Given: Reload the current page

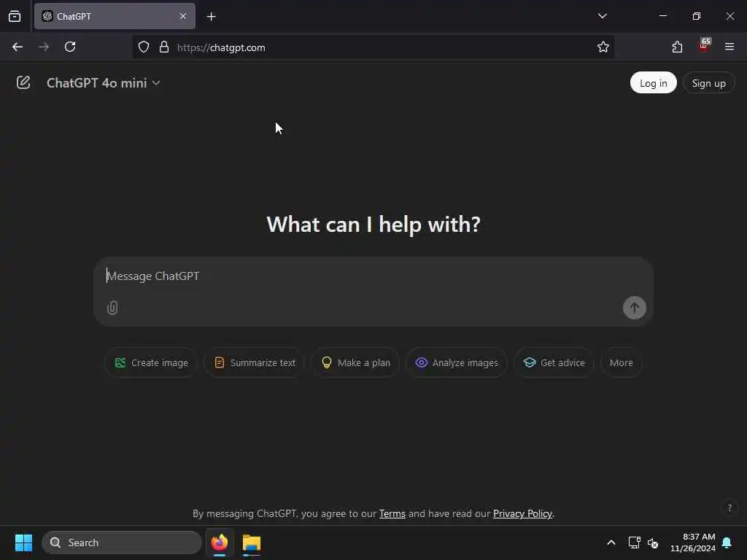Looking at the screenshot, I should pos(70,47).
